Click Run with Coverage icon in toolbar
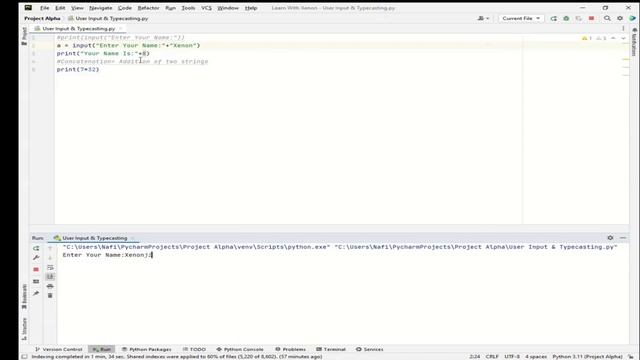The image size is (640, 360). click(578, 18)
